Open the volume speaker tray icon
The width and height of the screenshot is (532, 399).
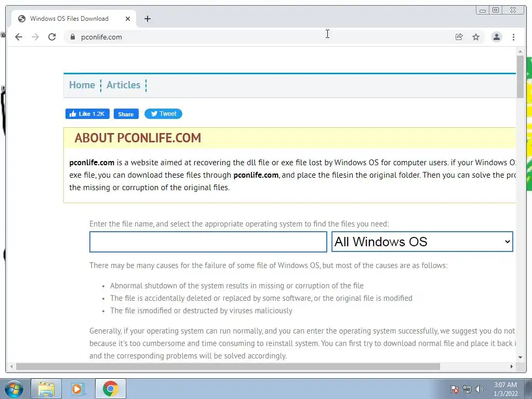tap(480, 389)
